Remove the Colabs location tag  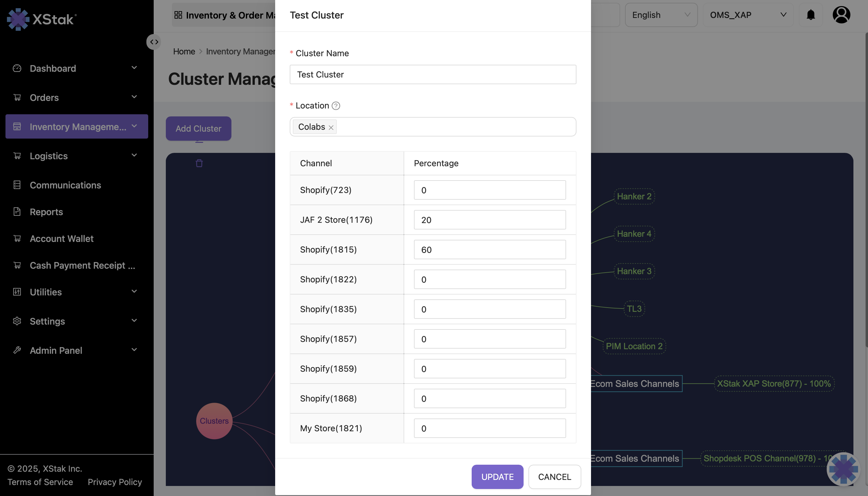click(331, 127)
